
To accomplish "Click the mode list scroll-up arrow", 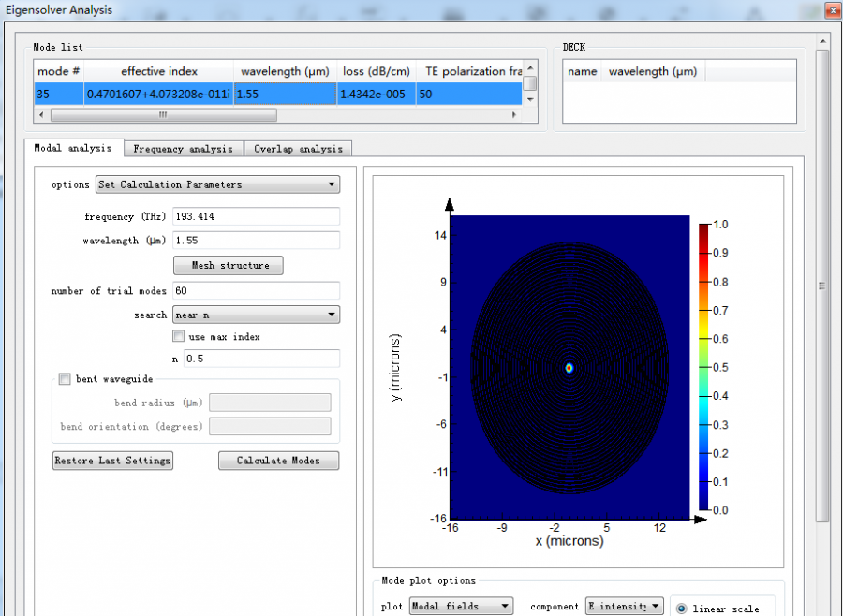I will (x=530, y=67).
